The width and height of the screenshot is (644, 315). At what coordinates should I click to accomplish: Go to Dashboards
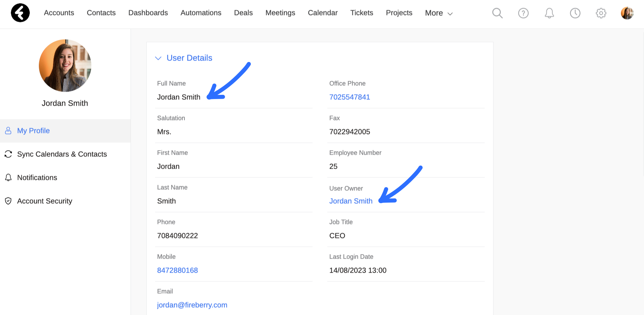coord(148,13)
